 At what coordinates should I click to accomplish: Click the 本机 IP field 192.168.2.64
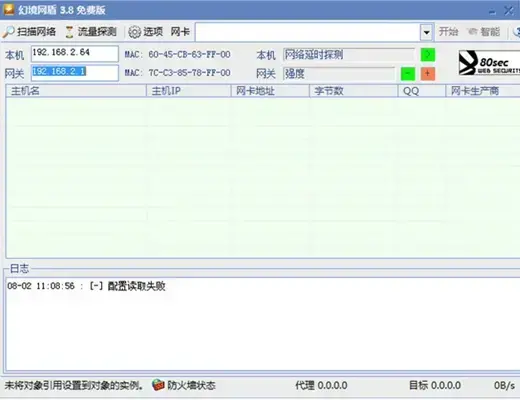[75, 54]
